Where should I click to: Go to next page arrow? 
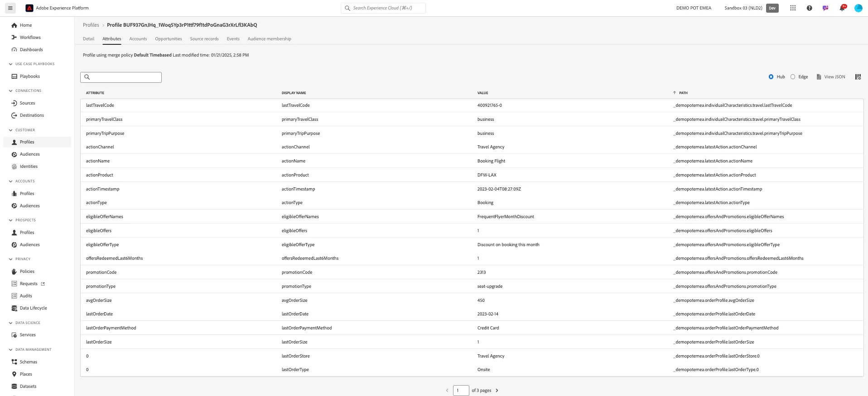[x=497, y=391]
